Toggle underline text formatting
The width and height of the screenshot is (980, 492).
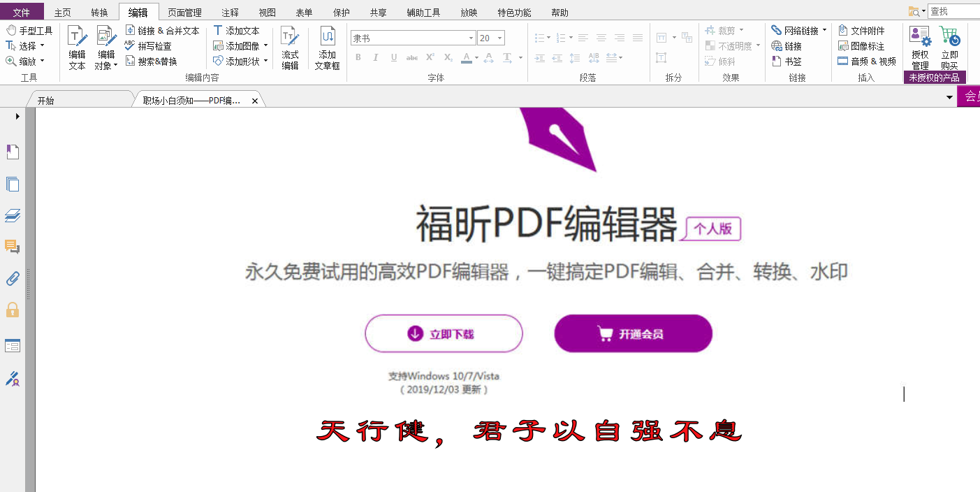tap(393, 57)
